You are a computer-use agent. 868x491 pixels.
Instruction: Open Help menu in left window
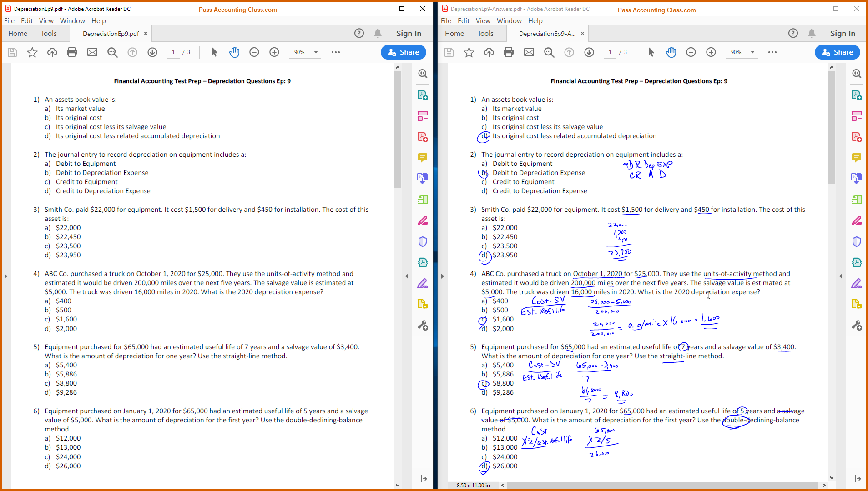tap(99, 20)
